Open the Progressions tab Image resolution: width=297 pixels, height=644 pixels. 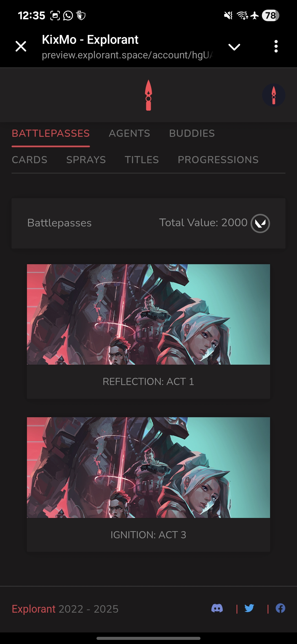pos(218,160)
